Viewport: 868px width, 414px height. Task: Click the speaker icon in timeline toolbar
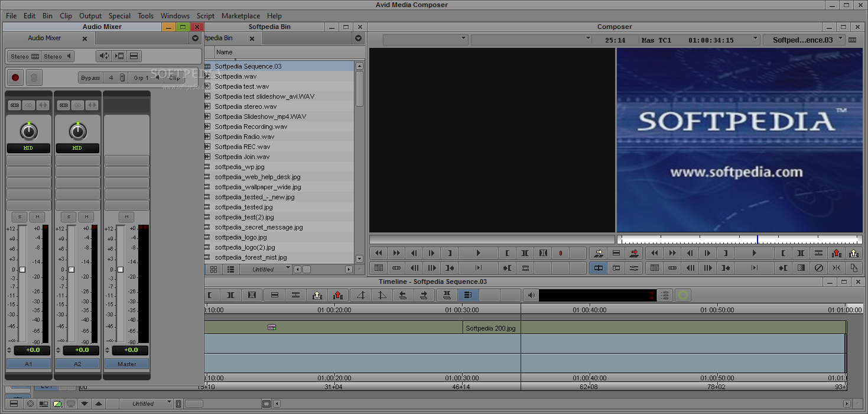(531, 295)
